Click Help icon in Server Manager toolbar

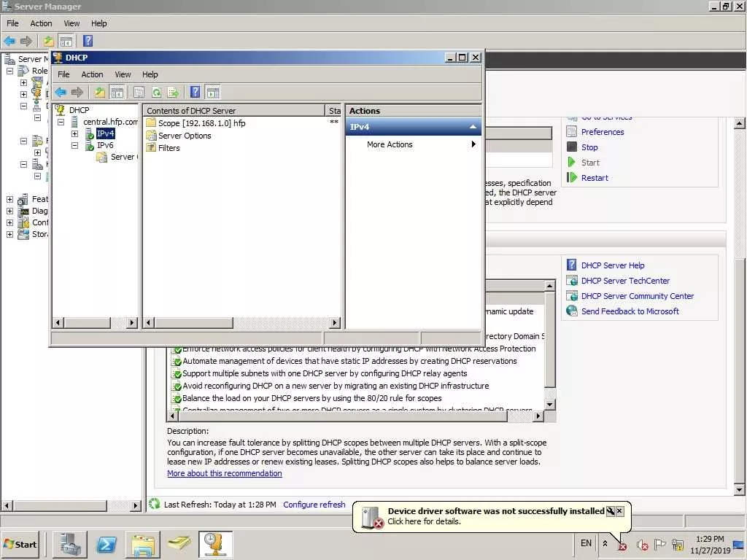(88, 41)
